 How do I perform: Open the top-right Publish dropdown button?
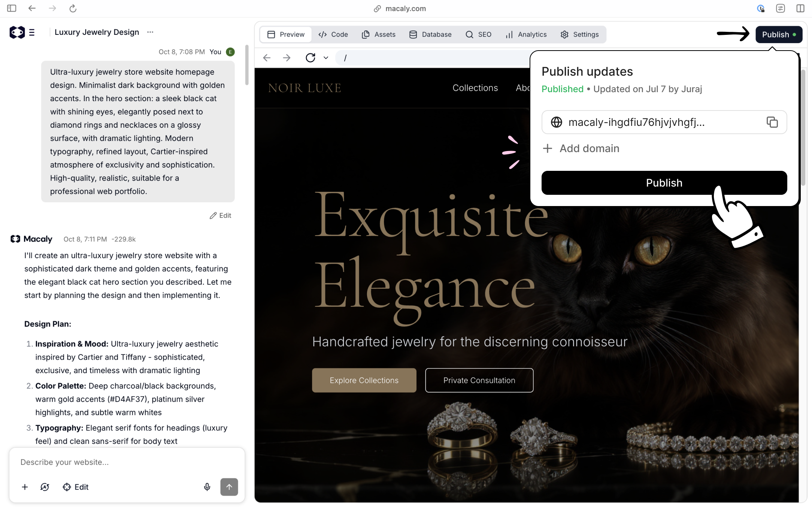[778, 34]
